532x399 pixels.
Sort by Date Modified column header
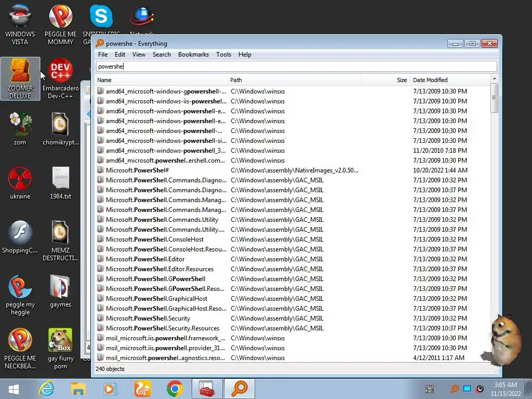tap(450, 80)
